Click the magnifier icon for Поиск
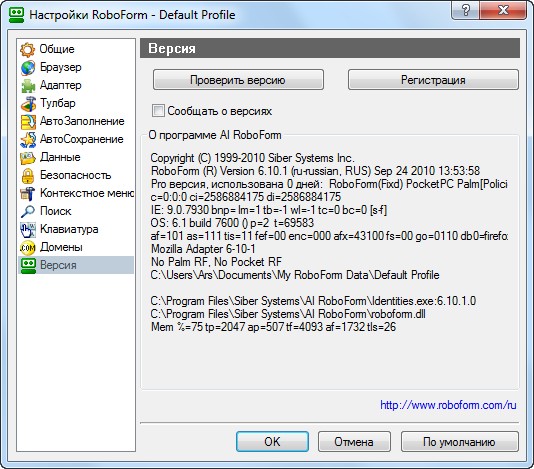This screenshot has height=469, width=534. pyautogui.click(x=27, y=212)
